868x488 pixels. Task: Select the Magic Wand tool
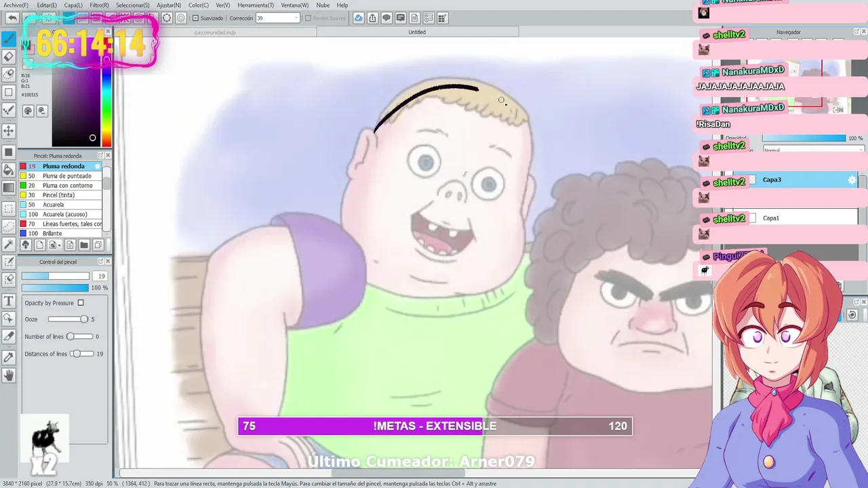tap(9, 244)
